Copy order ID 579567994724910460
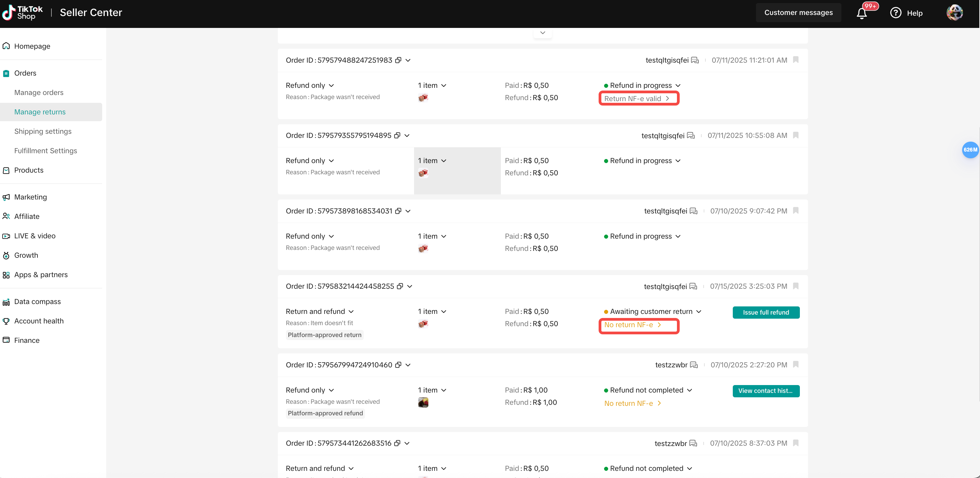Screen dimensions: 980x478 point(398,365)
